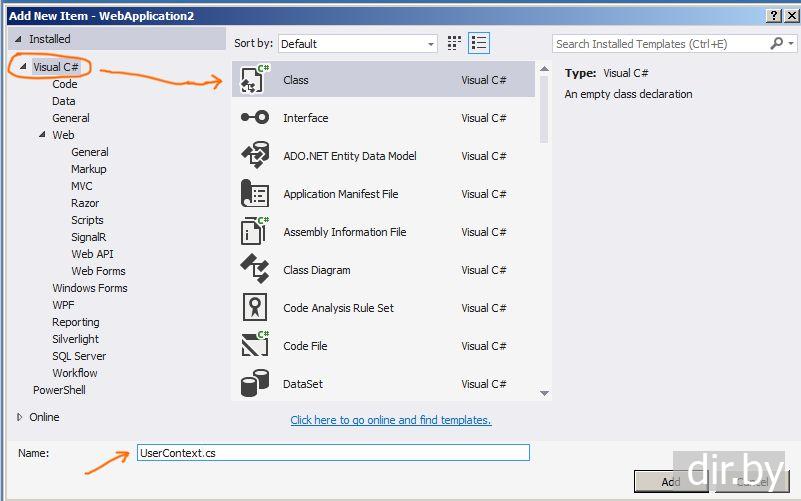Select the Data category
The width and height of the screenshot is (801, 501).
pos(63,101)
